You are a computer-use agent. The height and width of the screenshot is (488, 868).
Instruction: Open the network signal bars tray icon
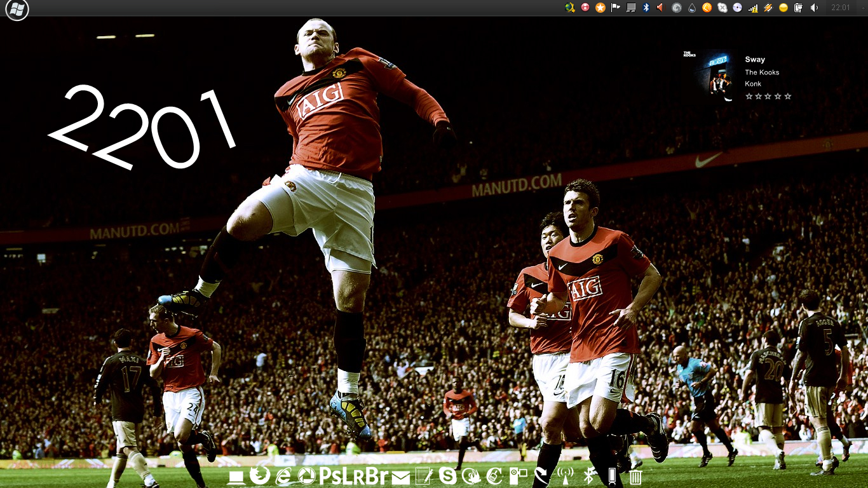click(x=753, y=8)
